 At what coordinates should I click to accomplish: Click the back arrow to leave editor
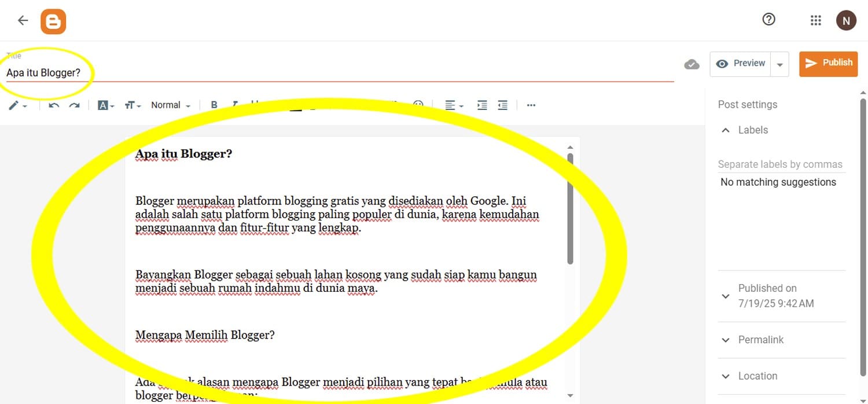pos(23,21)
